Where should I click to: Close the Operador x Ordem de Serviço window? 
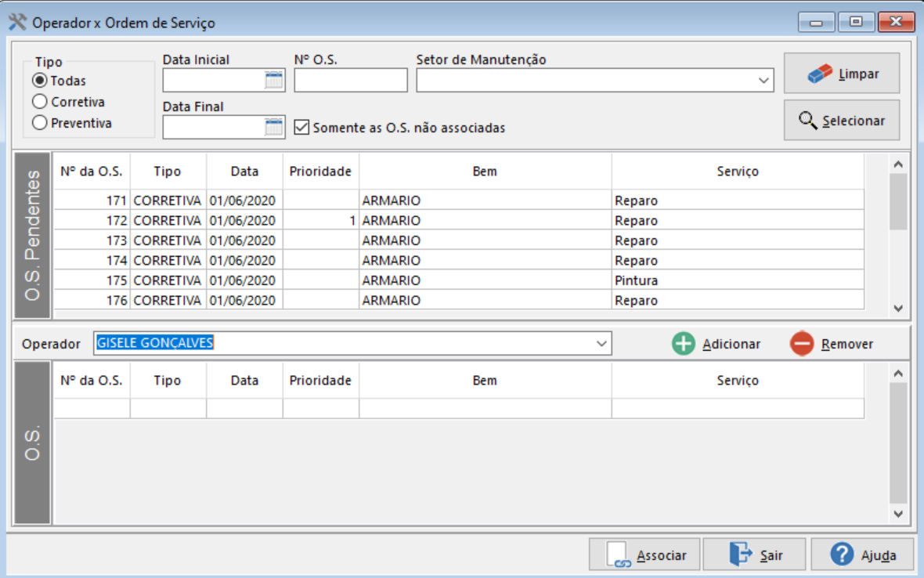point(896,22)
